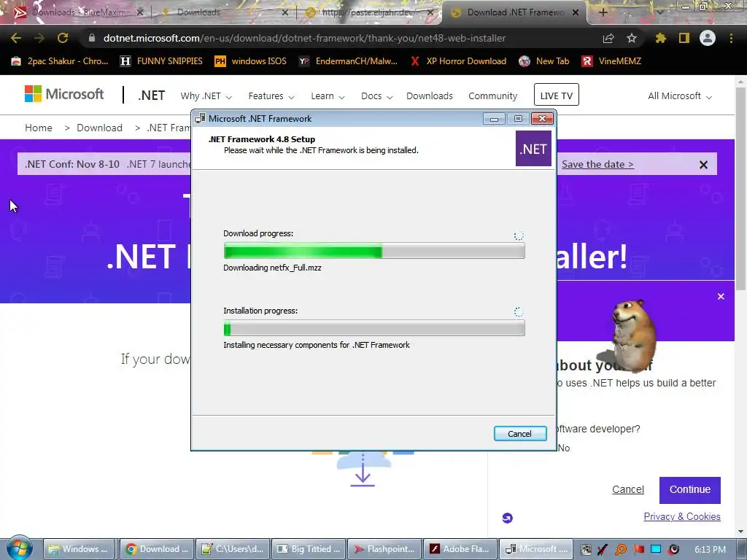The image size is (747, 560).
Task: Expand the Docs dropdown menu
Action: (x=377, y=96)
